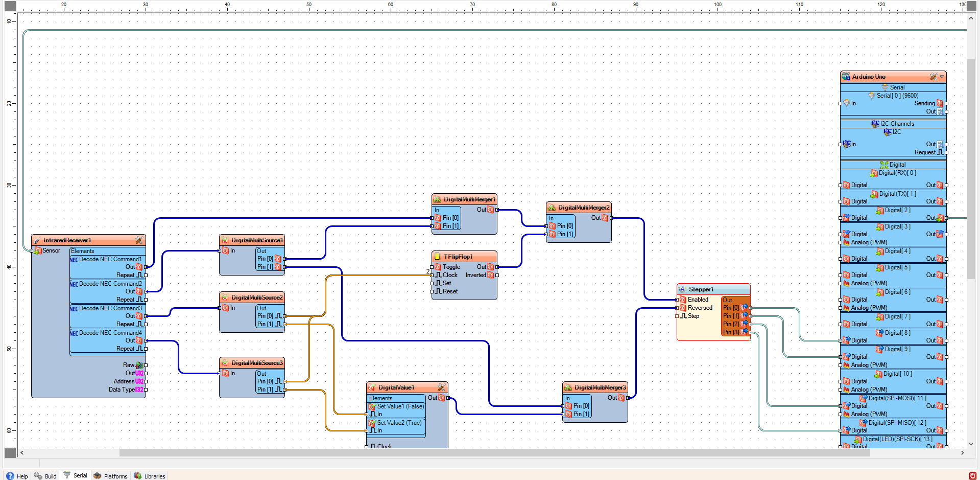Click TFlipFlop1 Reset input pin

coord(432,291)
